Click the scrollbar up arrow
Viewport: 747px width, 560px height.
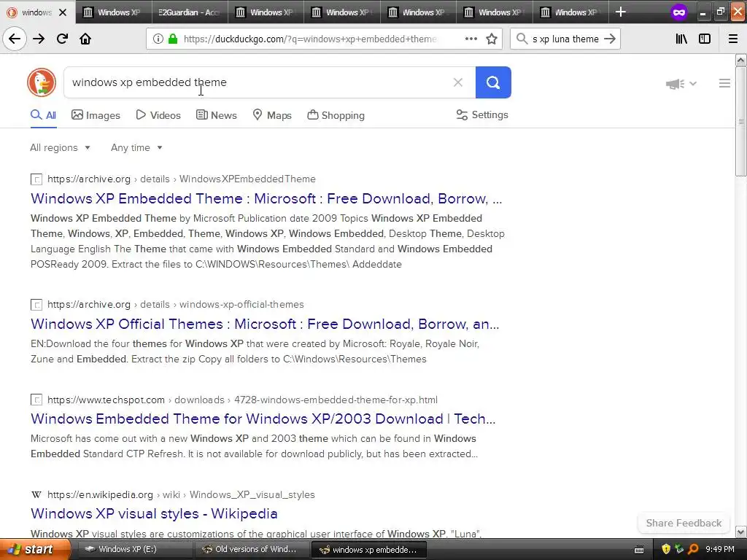pyautogui.click(x=741, y=60)
